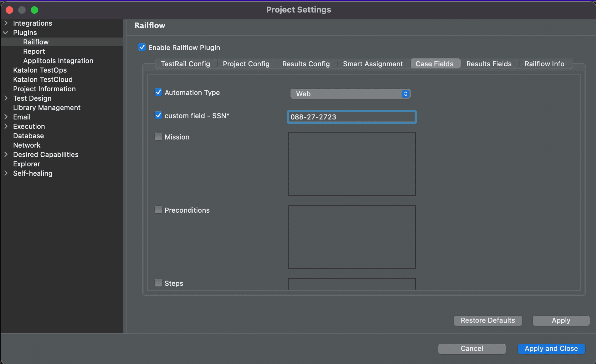Open the Automation Type Web dropdown
596x364 pixels.
pos(350,94)
